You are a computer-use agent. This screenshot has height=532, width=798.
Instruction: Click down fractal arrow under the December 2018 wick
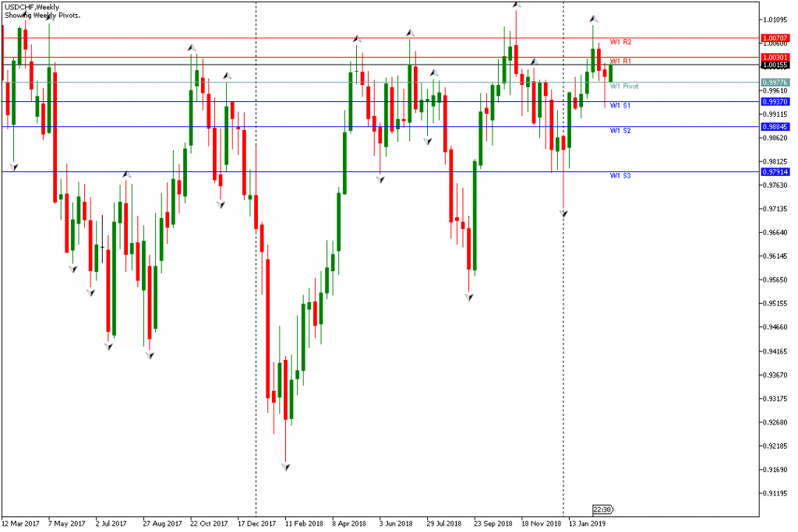point(563,213)
